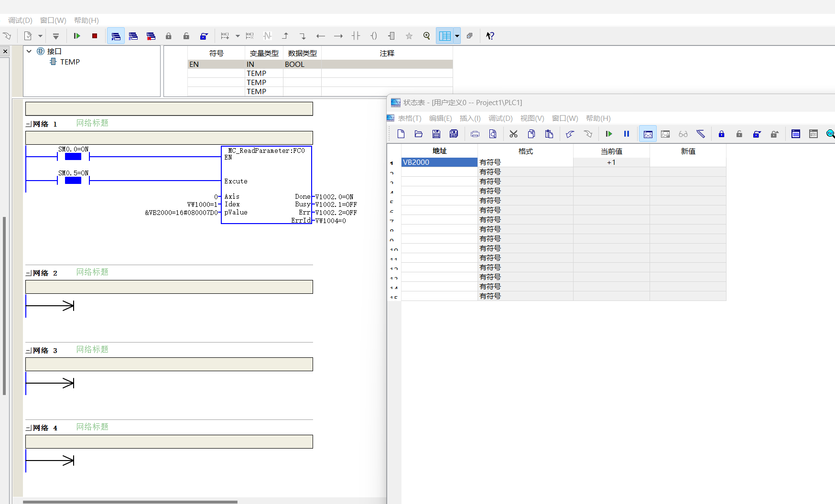The height and width of the screenshot is (504, 835).
Task: Open the 调试(D) menu in main window
Action: click(20, 20)
